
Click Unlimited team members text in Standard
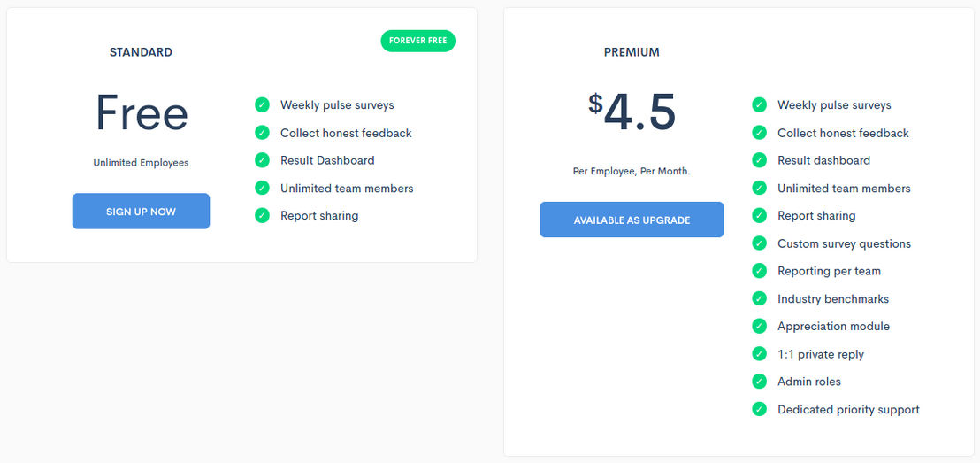tap(346, 188)
